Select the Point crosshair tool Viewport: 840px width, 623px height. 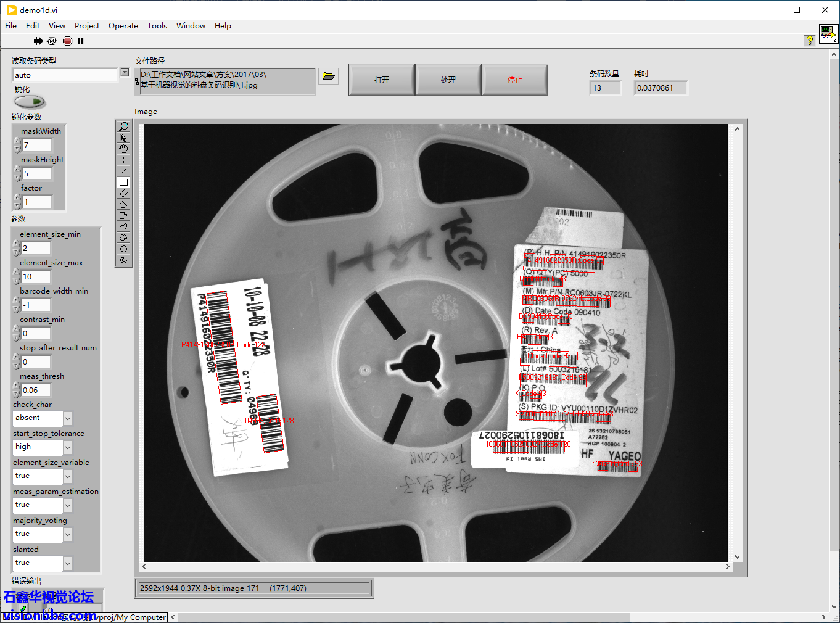coord(123,160)
